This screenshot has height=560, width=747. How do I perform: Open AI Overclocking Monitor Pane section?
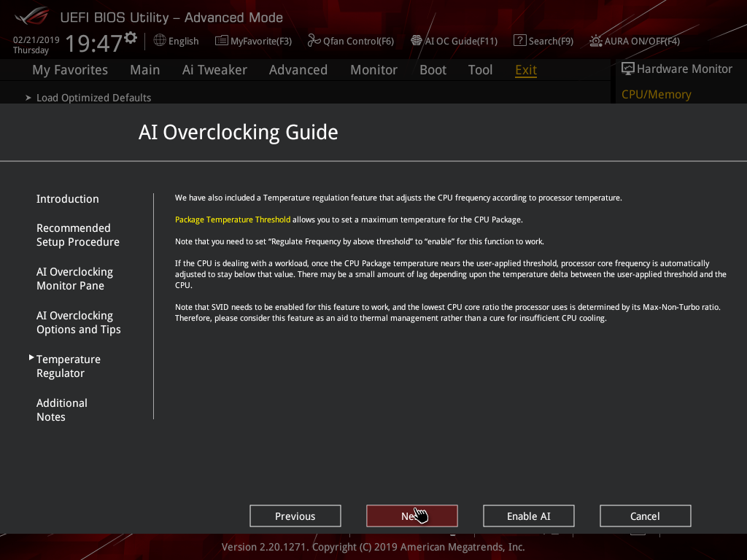pyautogui.click(x=74, y=279)
